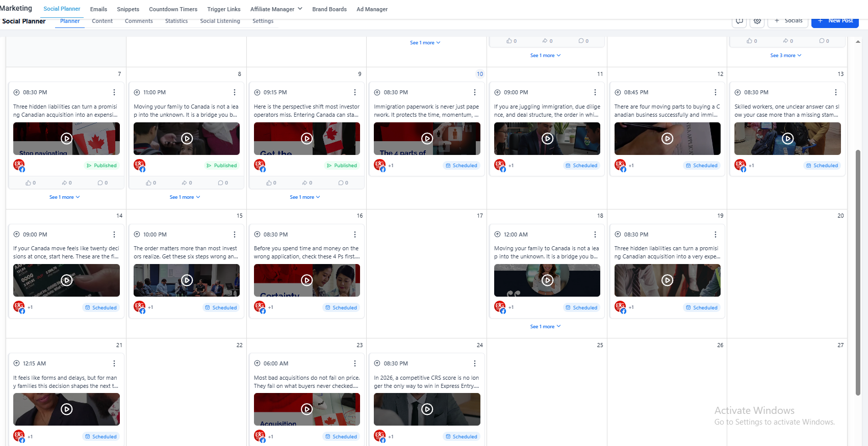Open options menu for the 08:30 PM post on day 10
Image resolution: width=868 pixels, height=446 pixels.
tap(475, 92)
